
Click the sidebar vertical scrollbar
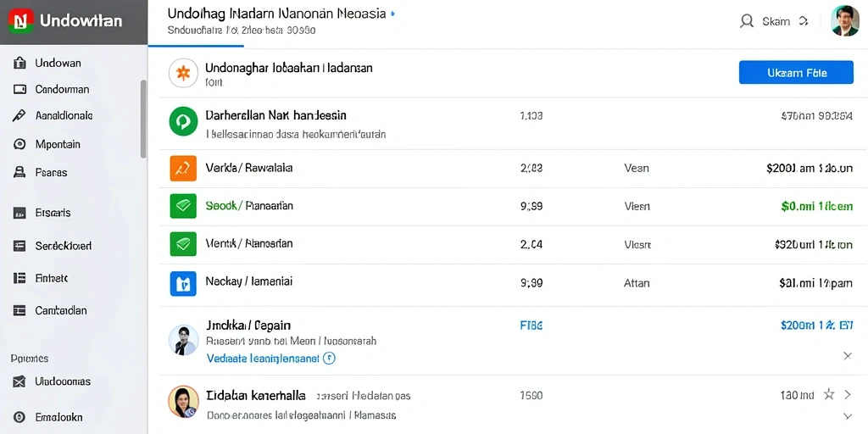pos(143,119)
